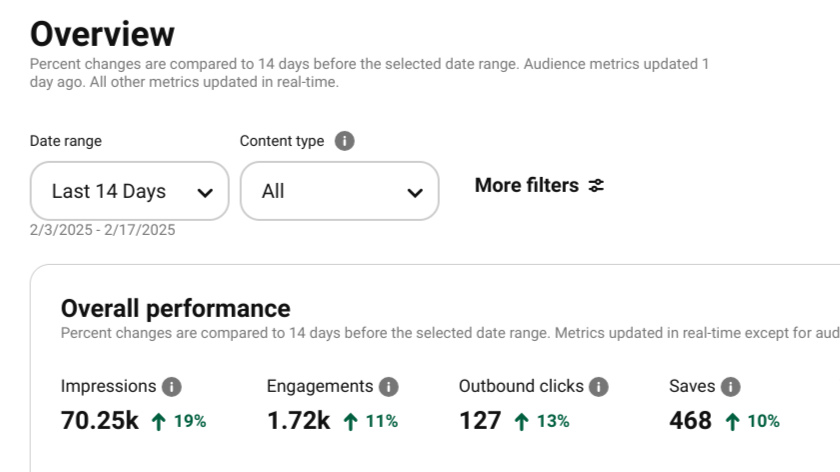Image resolution: width=840 pixels, height=472 pixels.
Task: Click the More filters sliders icon
Action: [x=596, y=185]
